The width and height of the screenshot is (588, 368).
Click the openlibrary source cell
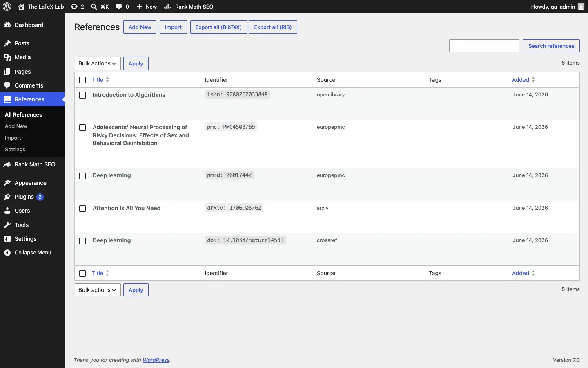[331, 94]
